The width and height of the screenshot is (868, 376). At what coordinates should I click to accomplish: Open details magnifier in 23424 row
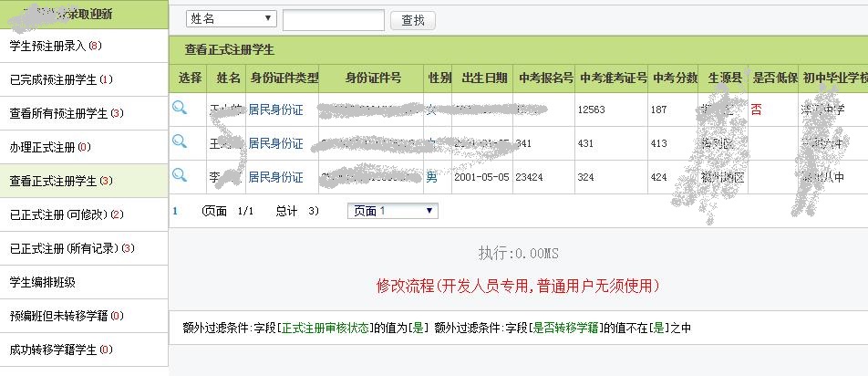180,175
